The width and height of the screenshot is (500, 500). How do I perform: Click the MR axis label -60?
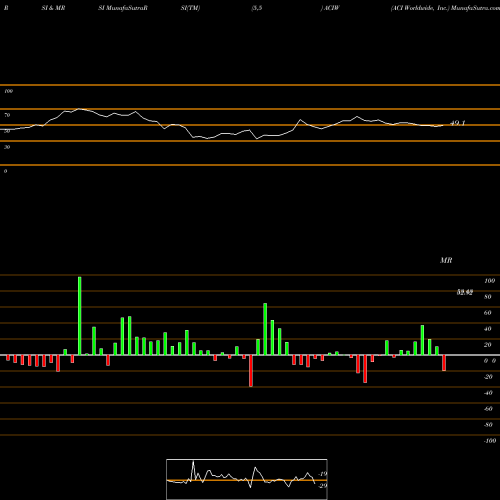[x=488, y=409]
